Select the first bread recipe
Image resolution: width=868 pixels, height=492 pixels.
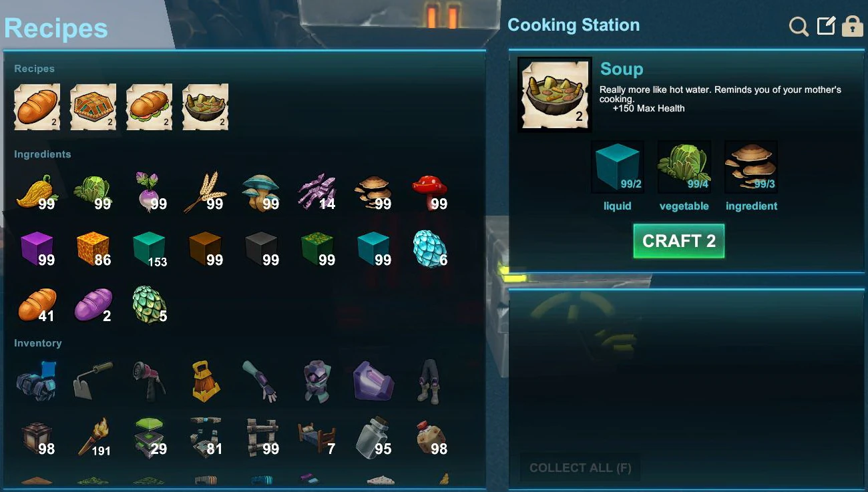point(37,107)
